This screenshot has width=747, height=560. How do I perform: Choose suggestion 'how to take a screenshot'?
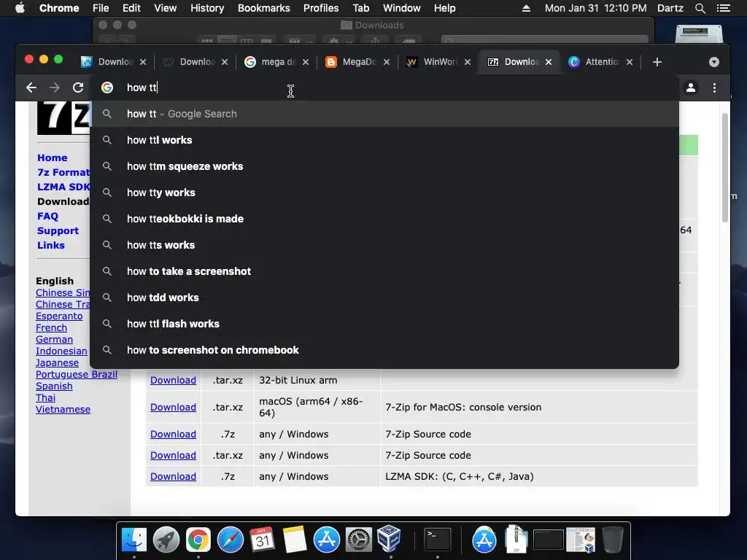click(x=384, y=271)
